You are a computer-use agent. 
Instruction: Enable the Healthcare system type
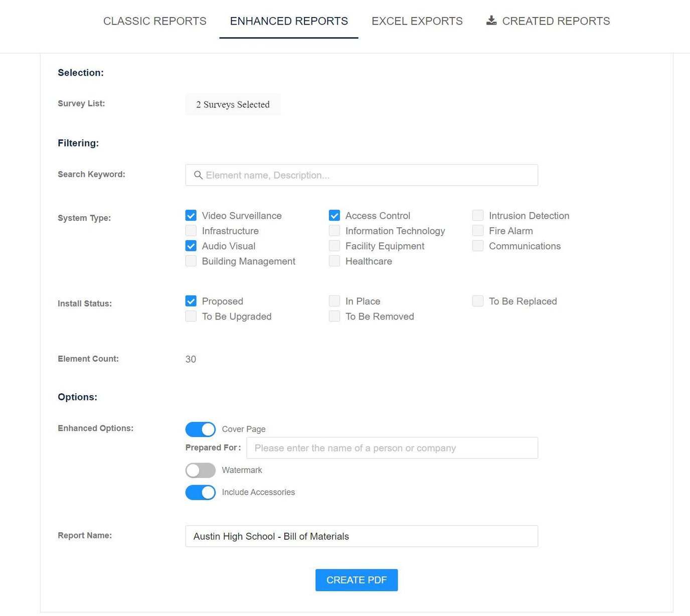(x=334, y=261)
